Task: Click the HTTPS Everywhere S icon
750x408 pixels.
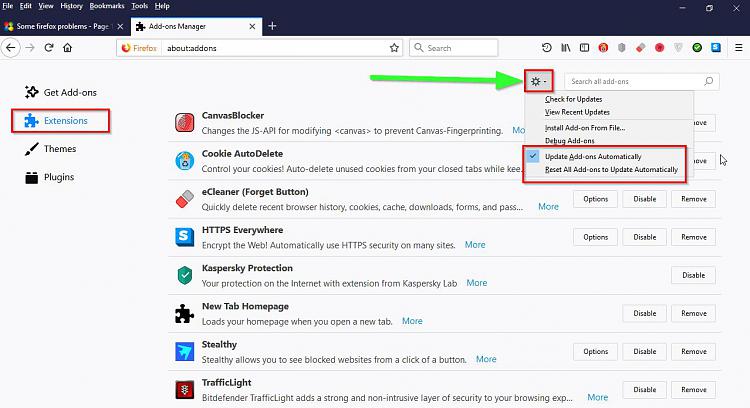Action: (x=185, y=237)
